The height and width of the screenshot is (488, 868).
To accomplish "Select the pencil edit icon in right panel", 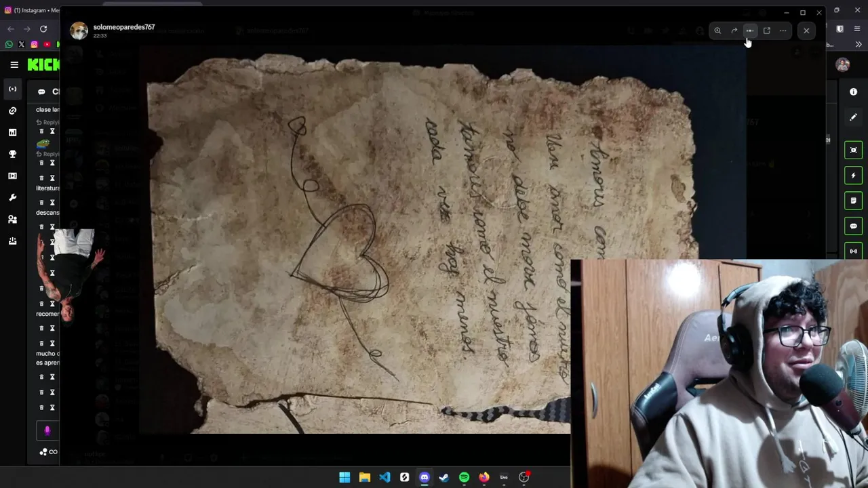I will [x=854, y=117].
